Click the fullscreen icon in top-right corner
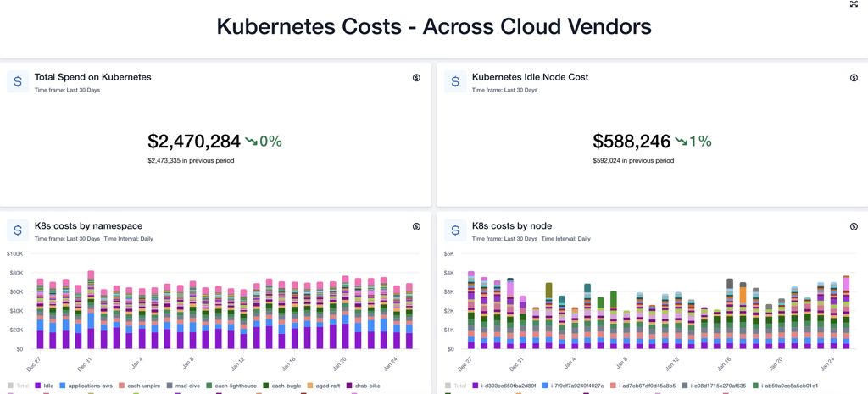This screenshot has height=394, width=868. pos(854,4)
